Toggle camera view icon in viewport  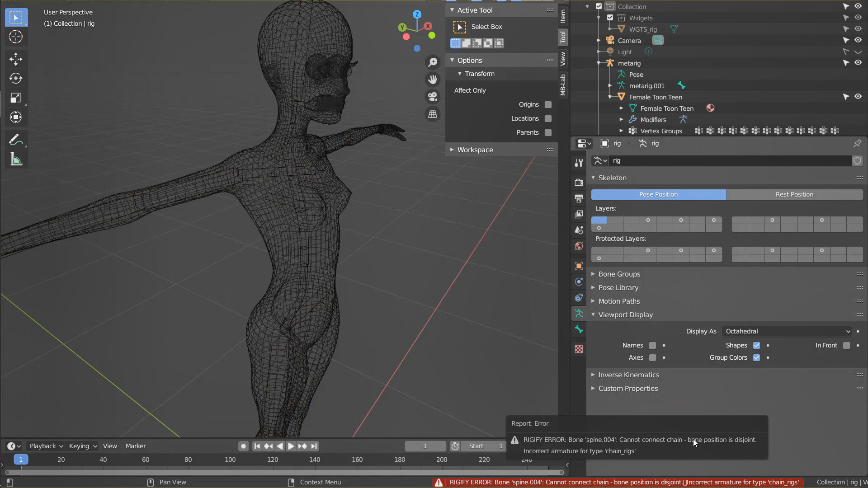pos(433,97)
